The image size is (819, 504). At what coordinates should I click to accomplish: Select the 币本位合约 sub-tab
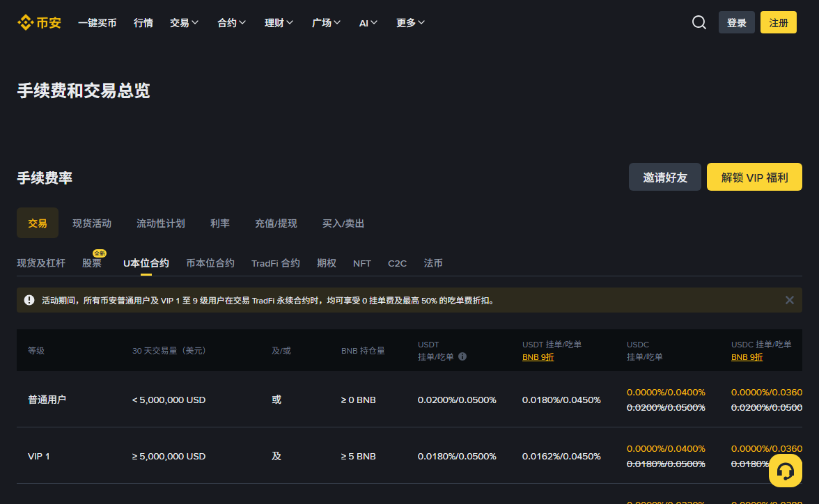[x=210, y=263]
